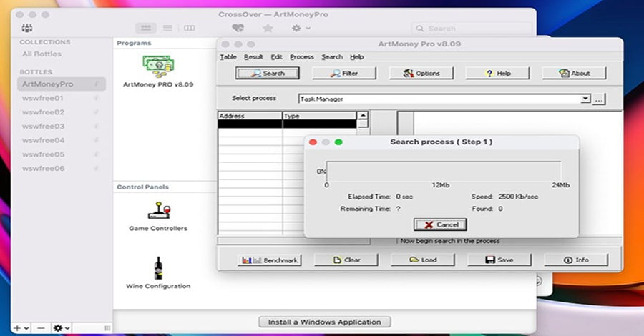
Task: Click the Load button
Action: (x=423, y=260)
